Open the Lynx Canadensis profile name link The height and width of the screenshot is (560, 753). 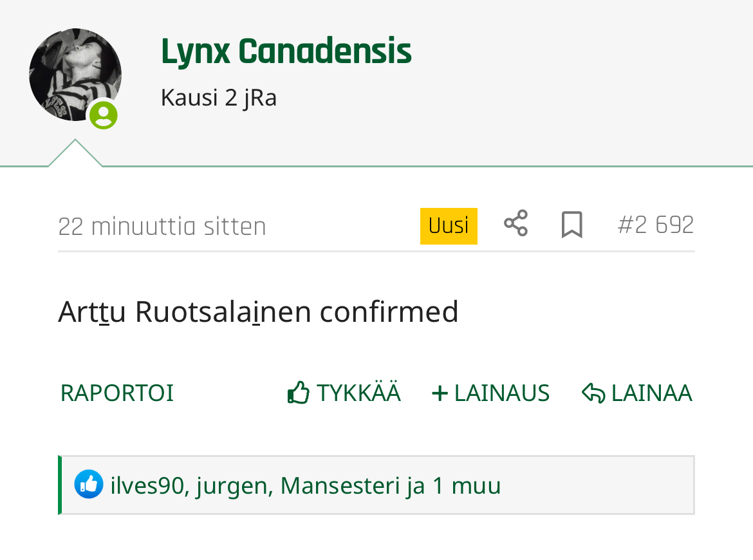286,51
